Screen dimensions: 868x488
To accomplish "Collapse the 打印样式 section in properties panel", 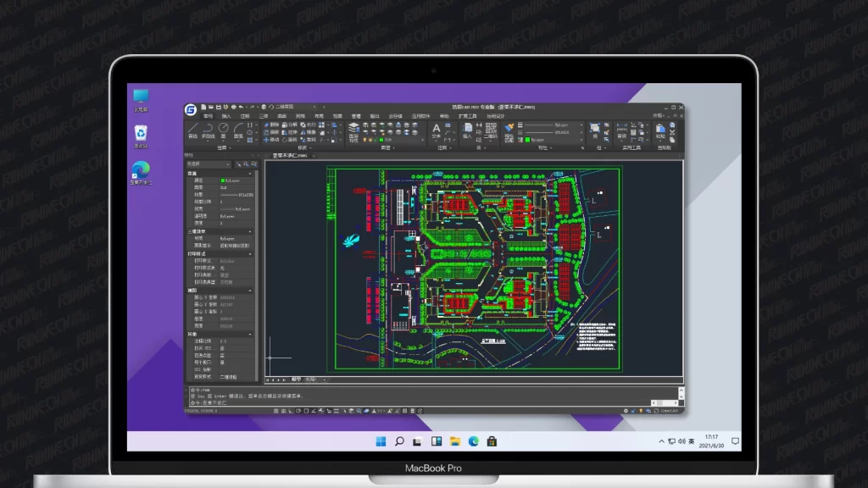I will [250, 253].
